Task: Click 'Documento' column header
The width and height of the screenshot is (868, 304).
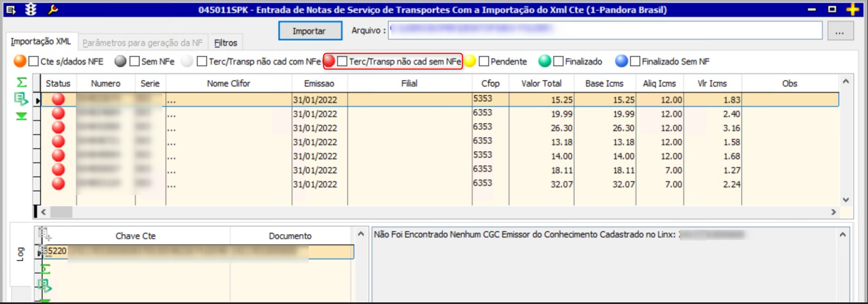Action: [290, 236]
